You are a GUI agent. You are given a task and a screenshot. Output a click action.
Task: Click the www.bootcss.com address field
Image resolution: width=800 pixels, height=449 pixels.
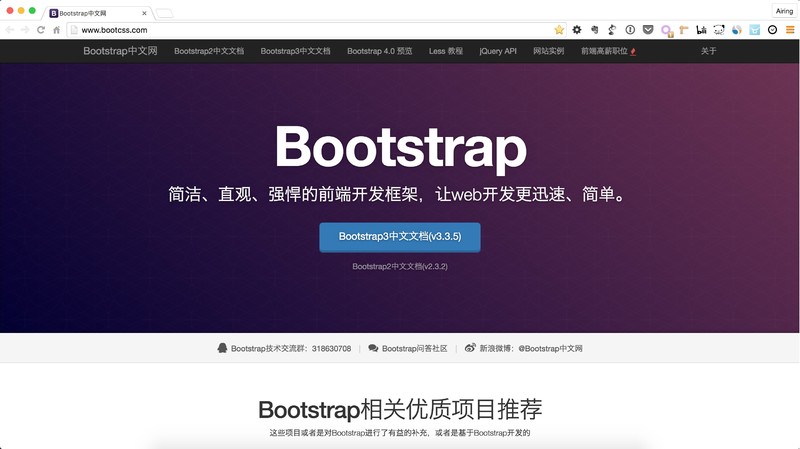[316, 30]
